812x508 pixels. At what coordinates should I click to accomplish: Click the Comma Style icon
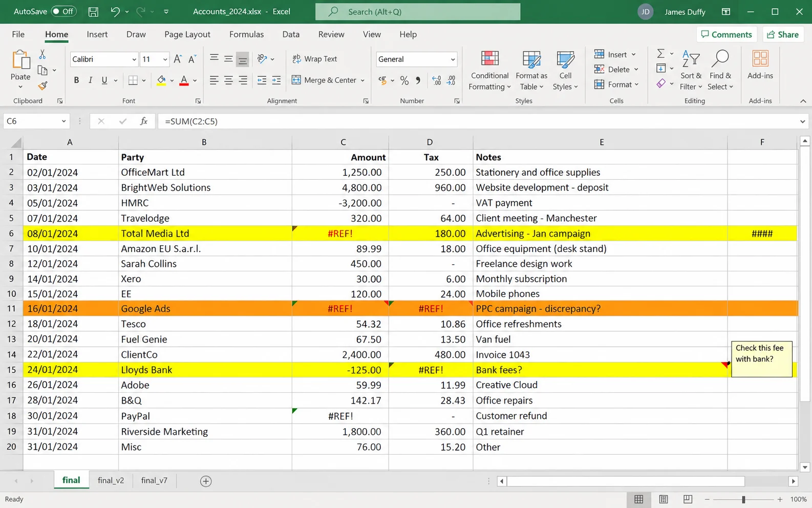pyautogui.click(x=418, y=80)
